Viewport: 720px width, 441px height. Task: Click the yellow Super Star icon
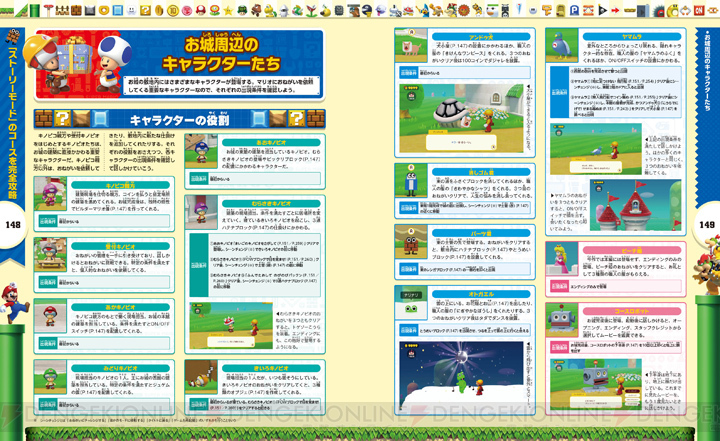(x=228, y=10)
